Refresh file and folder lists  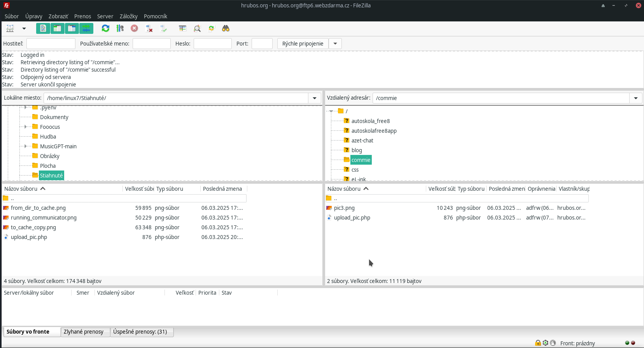105,28
